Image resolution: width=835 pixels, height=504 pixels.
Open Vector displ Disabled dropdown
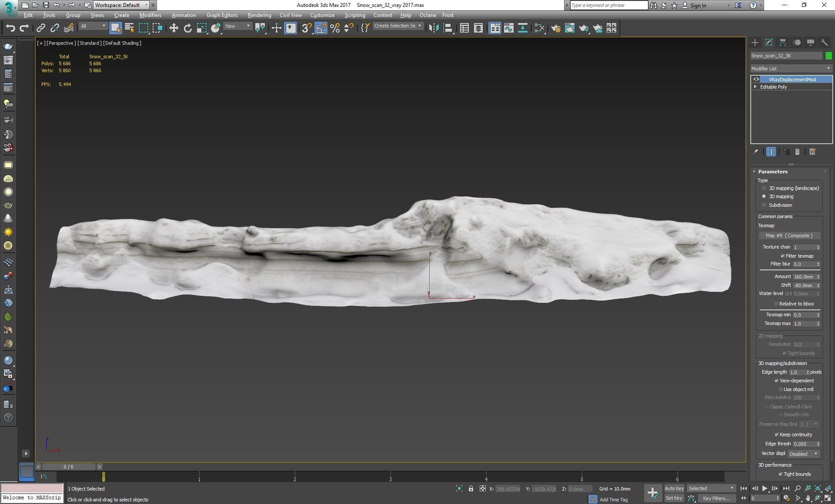tap(804, 454)
